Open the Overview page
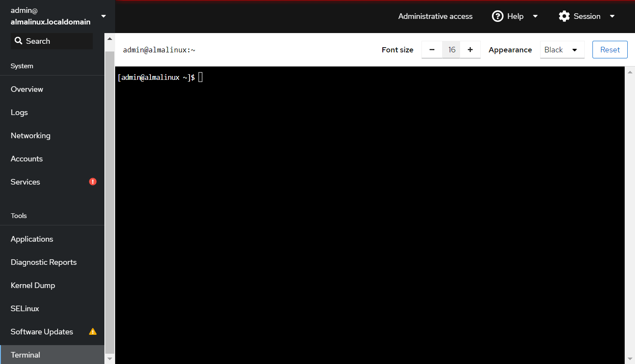Screen dimensions: 635x364 pyautogui.click(x=52, y=89)
